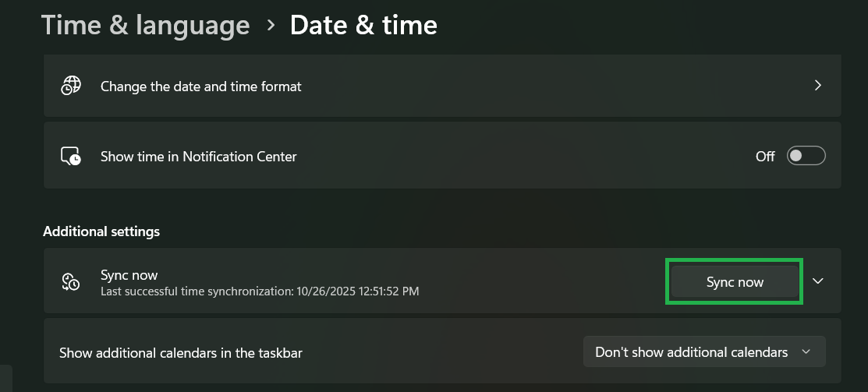Click Show additional calendars in the taskbar label

coord(181,353)
